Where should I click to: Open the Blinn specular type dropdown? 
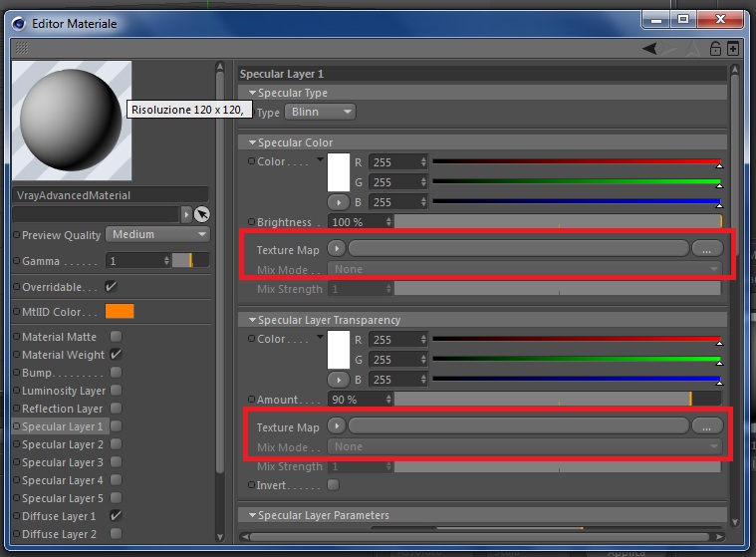(320, 112)
